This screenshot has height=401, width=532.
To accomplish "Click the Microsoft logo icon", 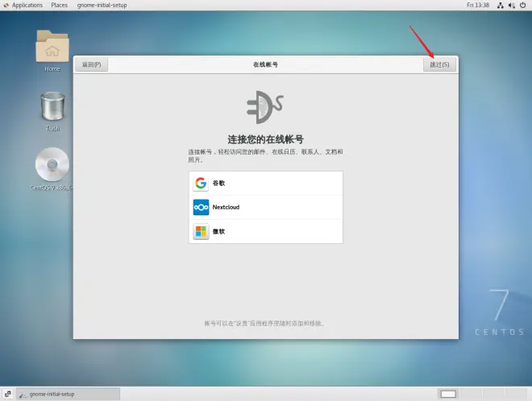I will tap(201, 232).
